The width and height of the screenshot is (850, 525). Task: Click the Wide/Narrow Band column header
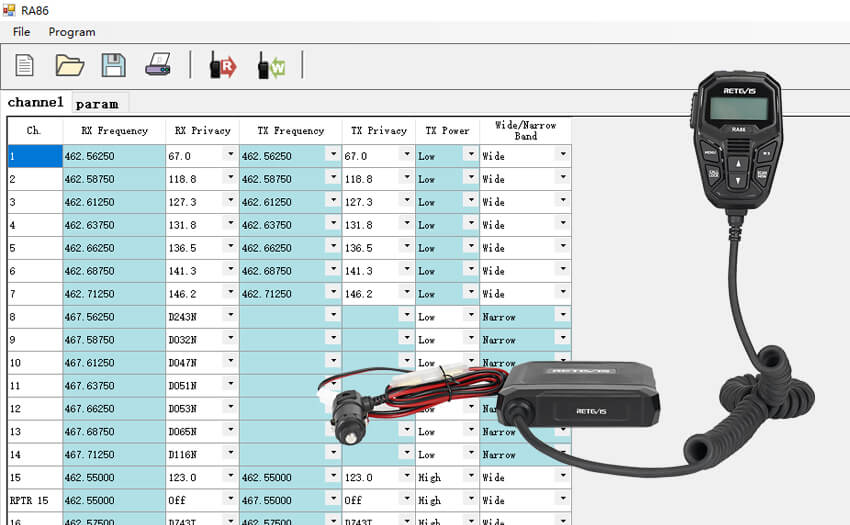[525, 131]
